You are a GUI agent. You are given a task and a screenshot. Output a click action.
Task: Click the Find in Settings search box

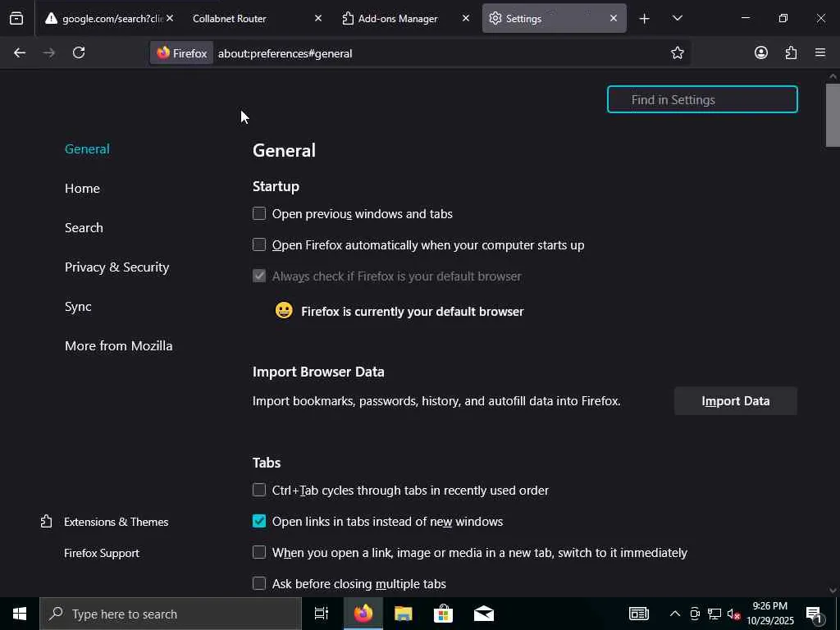coord(702,99)
